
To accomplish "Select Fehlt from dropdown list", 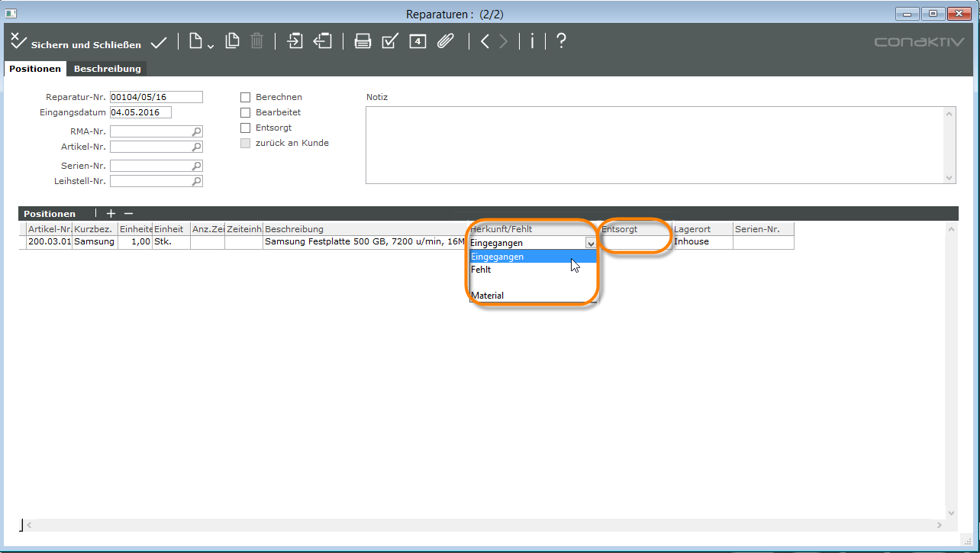I will click(x=481, y=270).
